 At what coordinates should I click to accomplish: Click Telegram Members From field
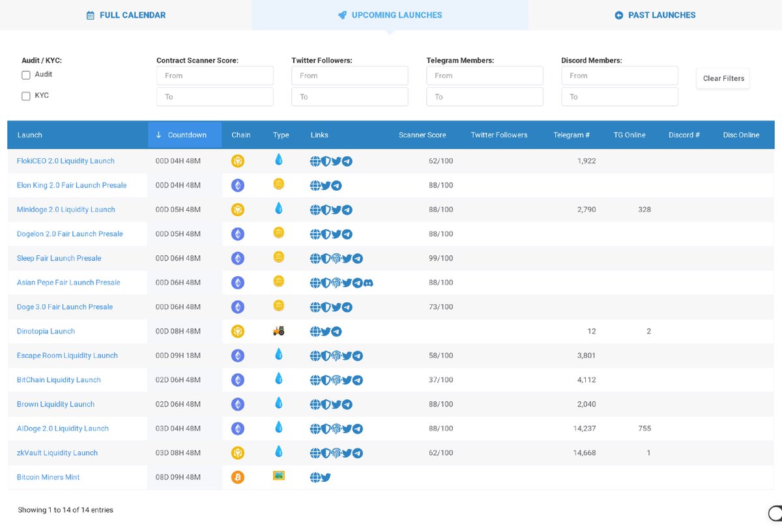(485, 76)
